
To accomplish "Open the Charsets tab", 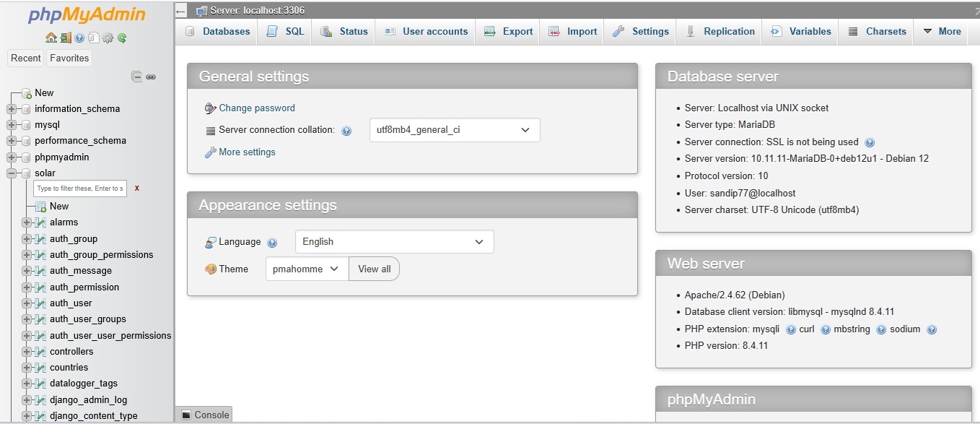I will pos(876,32).
